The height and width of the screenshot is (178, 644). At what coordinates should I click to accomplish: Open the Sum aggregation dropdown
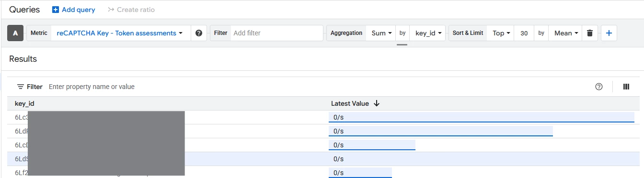[x=381, y=33]
